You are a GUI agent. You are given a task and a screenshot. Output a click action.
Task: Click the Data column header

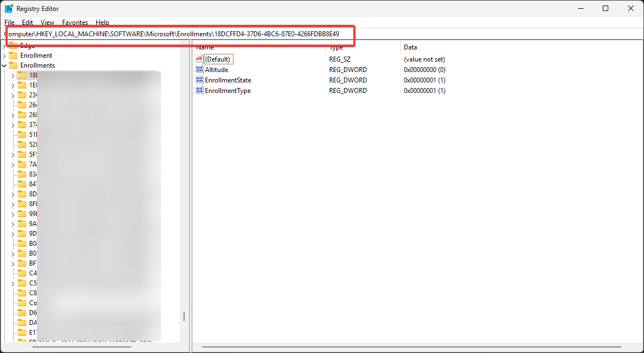coord(410,47)
